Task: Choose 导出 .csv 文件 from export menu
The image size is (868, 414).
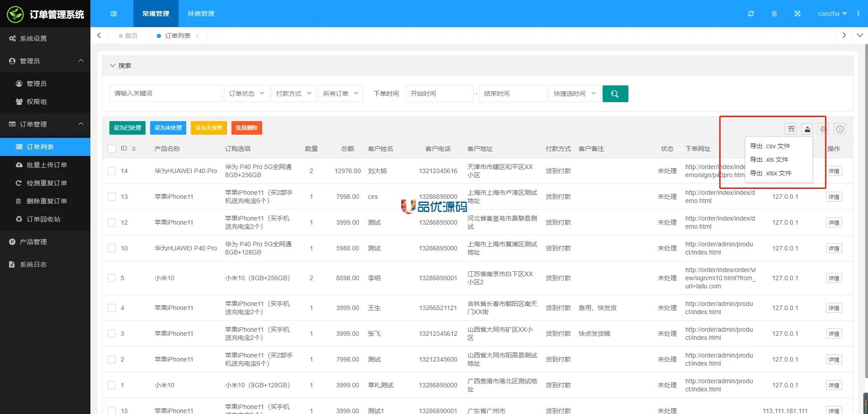Action: pyautogui.click(x=778, y=146)
